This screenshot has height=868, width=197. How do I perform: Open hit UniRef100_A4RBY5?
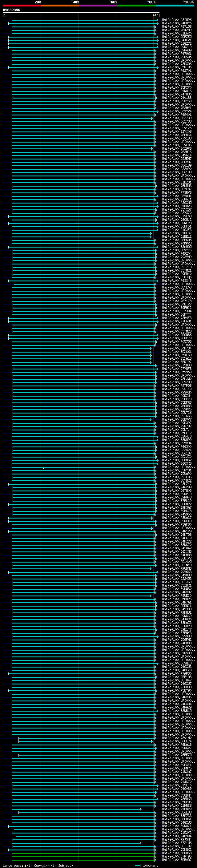176,23
